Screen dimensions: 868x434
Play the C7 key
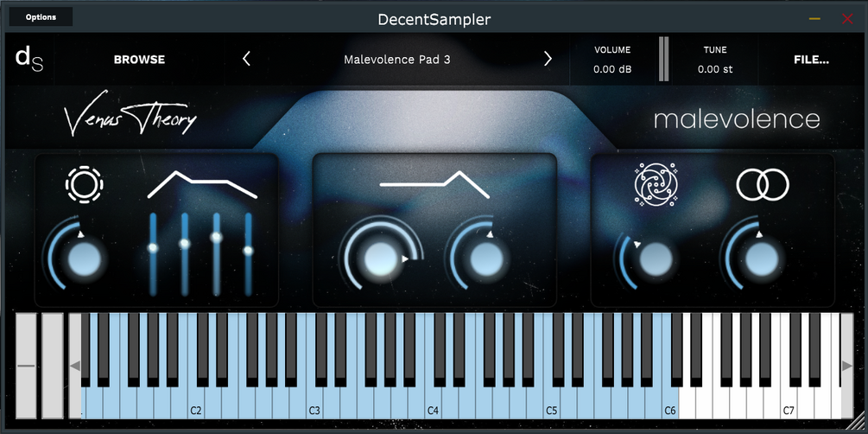(789, 403)
